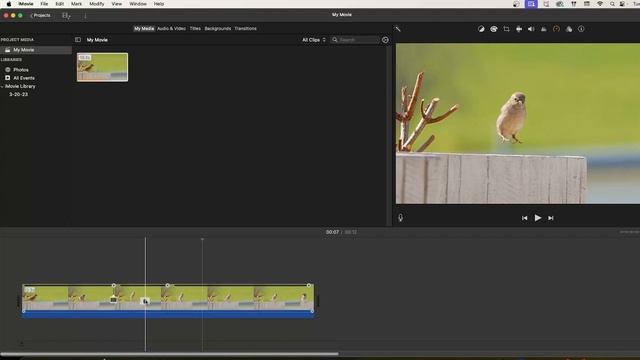This screenshot has width=640, height=360.
Task: Select the Cropping tool
Action: [506, 29]
